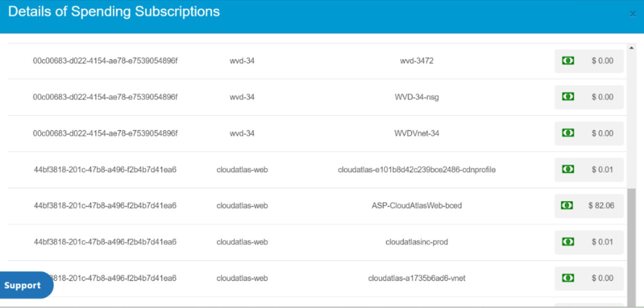Click the vertical scrollbar thumb
This screenshot has height=308, width=644.
(631, 247)
